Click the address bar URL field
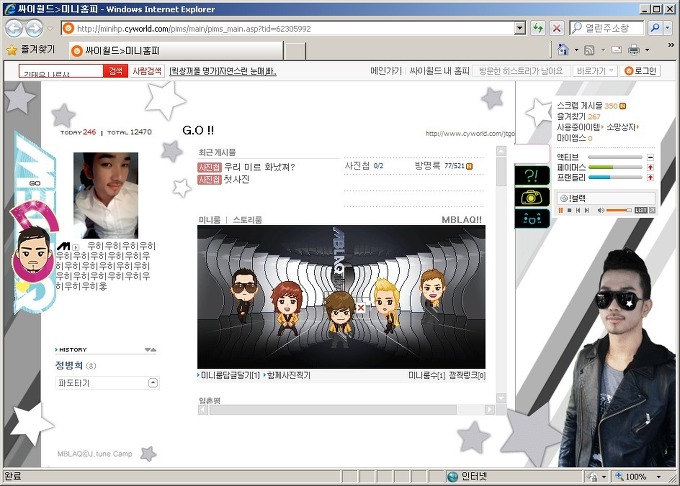 288,29
